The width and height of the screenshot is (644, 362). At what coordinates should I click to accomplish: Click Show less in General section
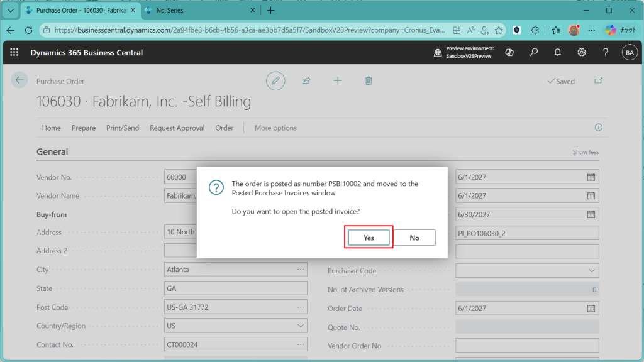coord(585,152)
